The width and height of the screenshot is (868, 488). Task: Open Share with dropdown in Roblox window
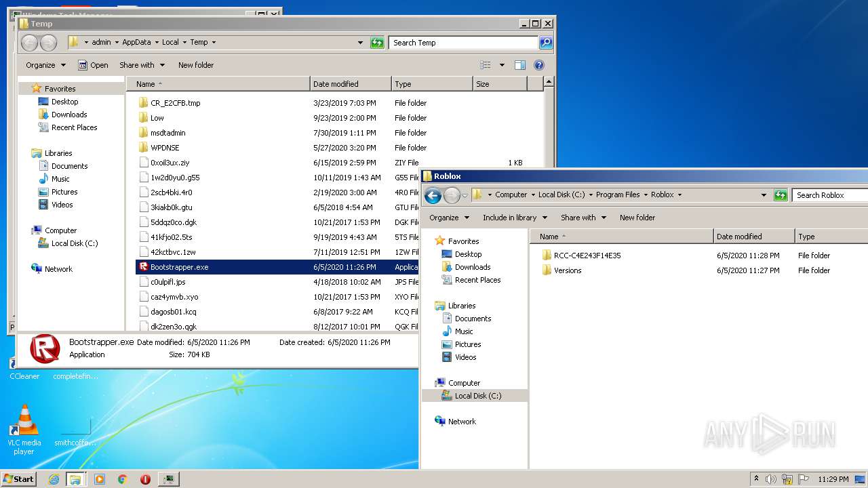[x=583, y=218]
